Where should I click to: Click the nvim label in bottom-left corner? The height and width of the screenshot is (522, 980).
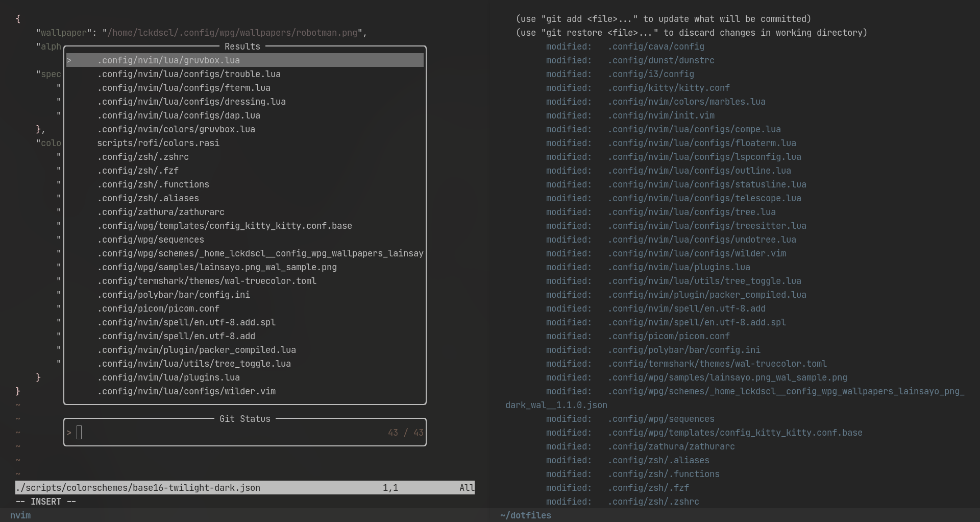tap(20, 515)
